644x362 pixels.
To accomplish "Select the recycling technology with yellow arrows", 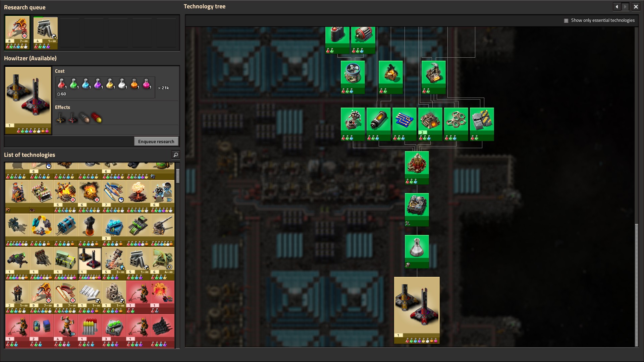I will (41, 227).
